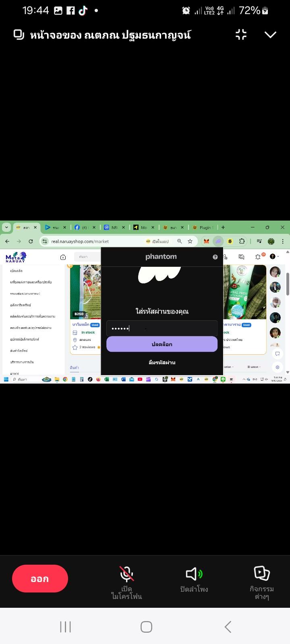Click the ลืมรหัสผ่าน forgot password link
The height and width of the screenshot is (644, 290).
tap(162, 362)
